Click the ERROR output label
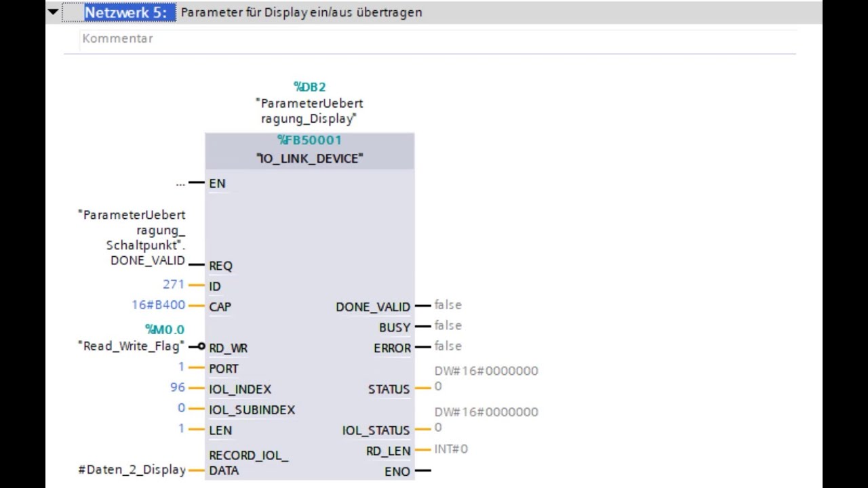 (393, 348)
